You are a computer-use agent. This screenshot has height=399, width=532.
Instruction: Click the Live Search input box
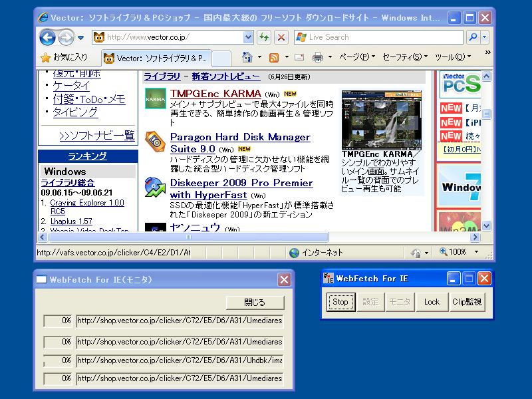pyautogui.click(x=378, y=37)
